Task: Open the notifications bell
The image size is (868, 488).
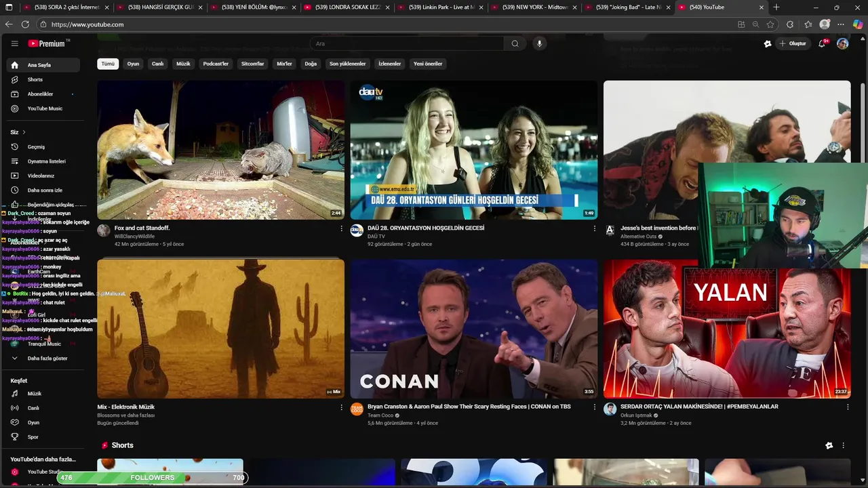Action: [822, 43]
